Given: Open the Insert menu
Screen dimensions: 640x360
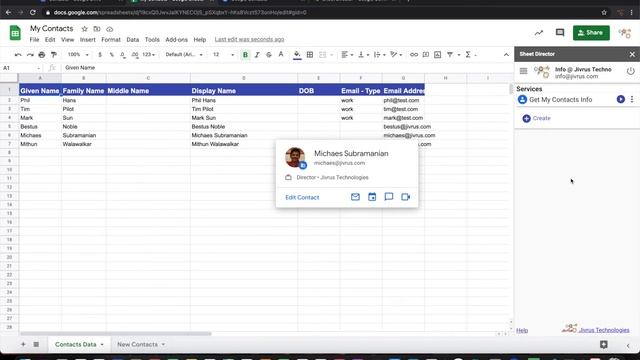Looking at the screenshot, I should point(87,40).
